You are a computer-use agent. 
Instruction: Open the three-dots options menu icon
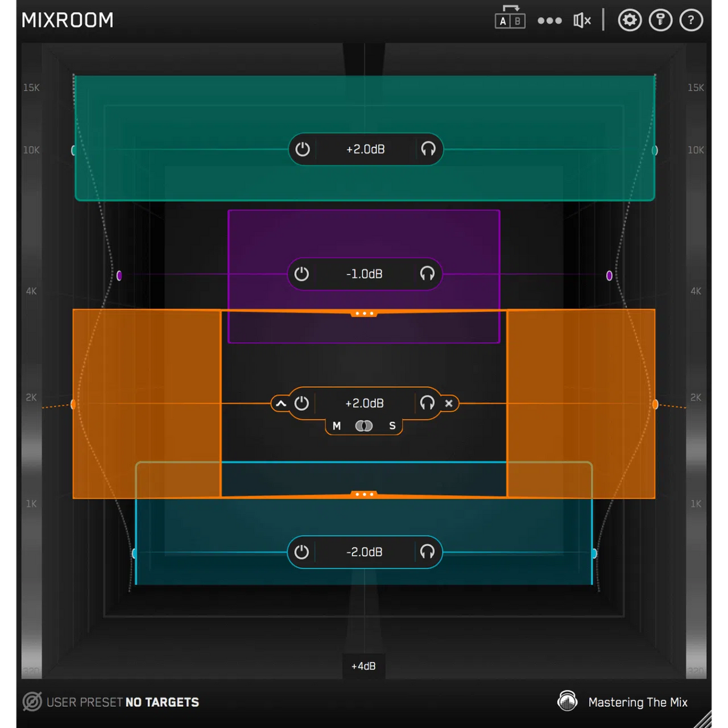549,20
